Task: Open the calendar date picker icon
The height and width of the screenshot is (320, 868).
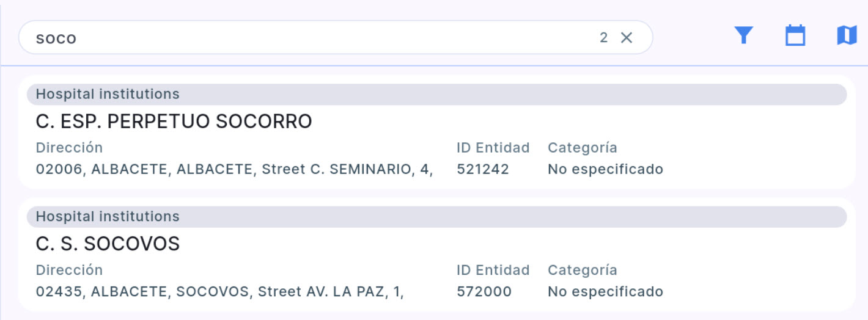Action: (x=795, y=36)
